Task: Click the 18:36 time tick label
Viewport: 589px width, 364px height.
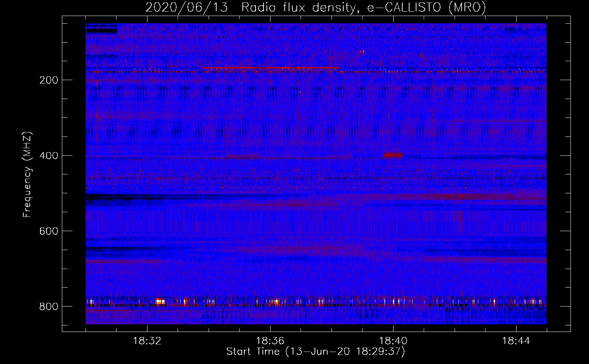Action: [270, 341]
